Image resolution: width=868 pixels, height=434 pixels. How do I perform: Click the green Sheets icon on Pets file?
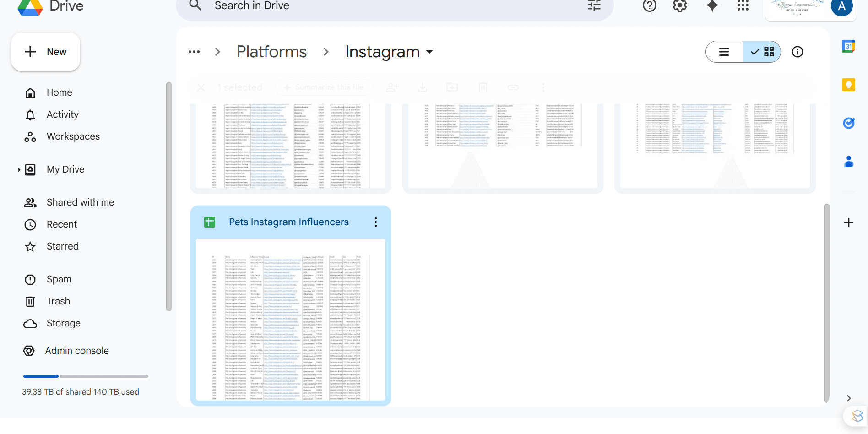(x=210, y=222)
